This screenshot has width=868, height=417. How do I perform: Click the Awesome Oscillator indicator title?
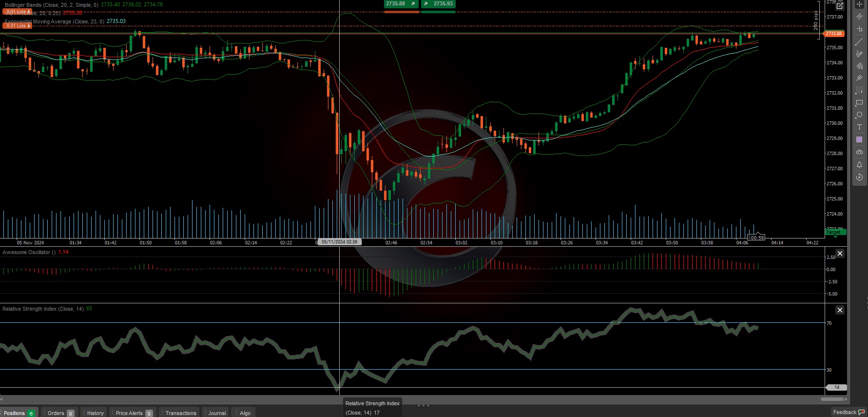tap(29, 252)
